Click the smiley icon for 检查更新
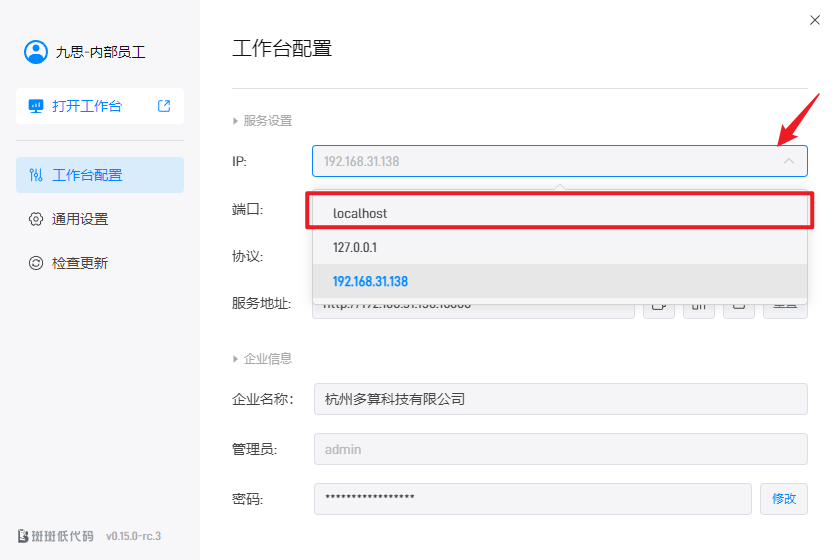840x560 pixels. click(36, 263)
